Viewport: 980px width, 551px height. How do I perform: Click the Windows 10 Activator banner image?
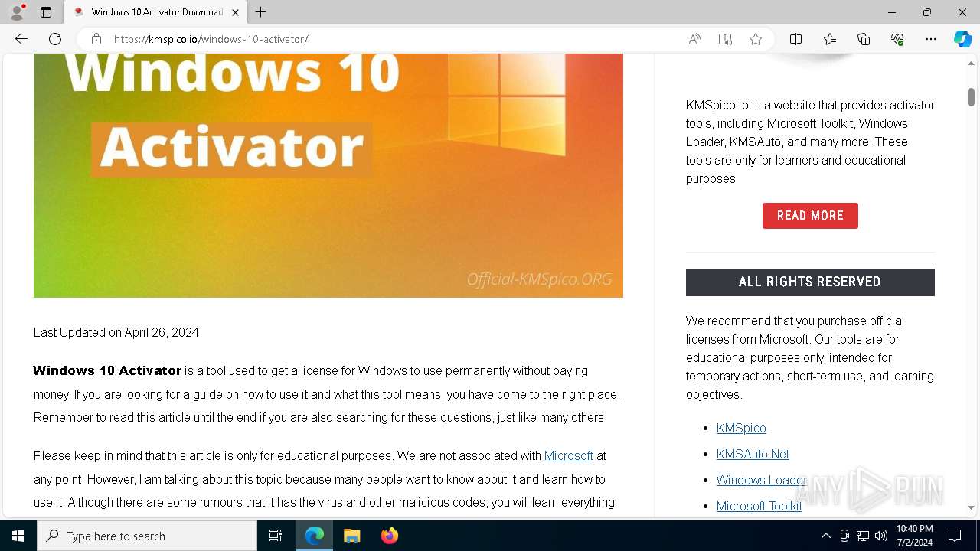pos(328,175)
